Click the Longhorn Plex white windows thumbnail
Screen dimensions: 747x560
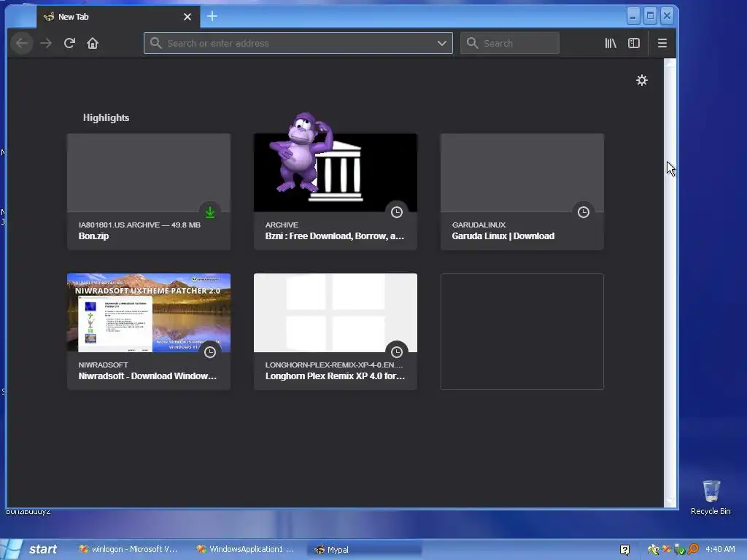(336, 313)
